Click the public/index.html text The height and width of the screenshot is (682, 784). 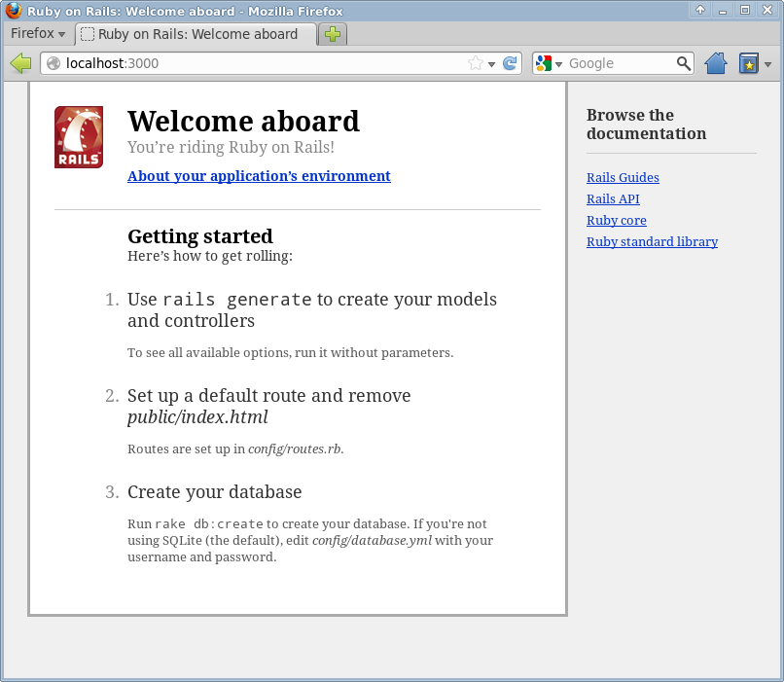point(197,417)
